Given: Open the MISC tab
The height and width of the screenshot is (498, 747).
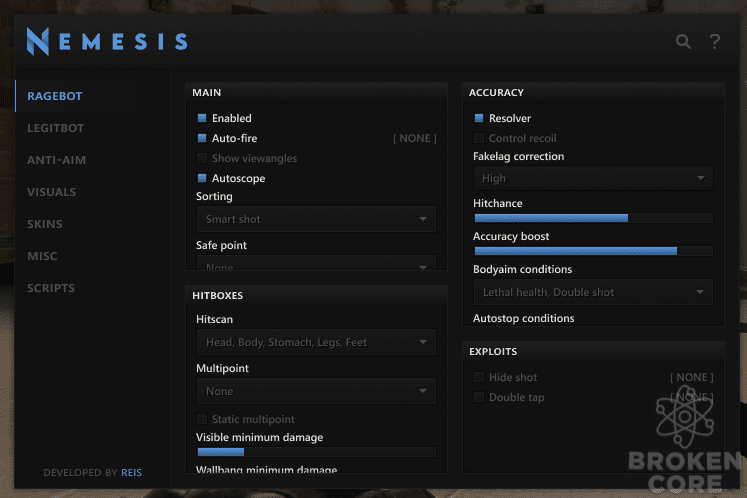Looking at the screenshot, I should pyautogui.click(x=42, y=255).
